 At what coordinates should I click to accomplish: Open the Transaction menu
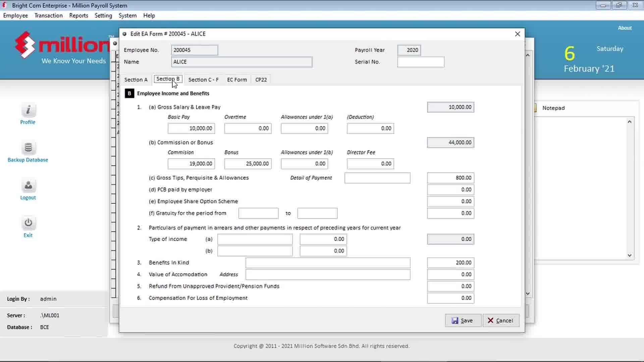coord(49,15)
